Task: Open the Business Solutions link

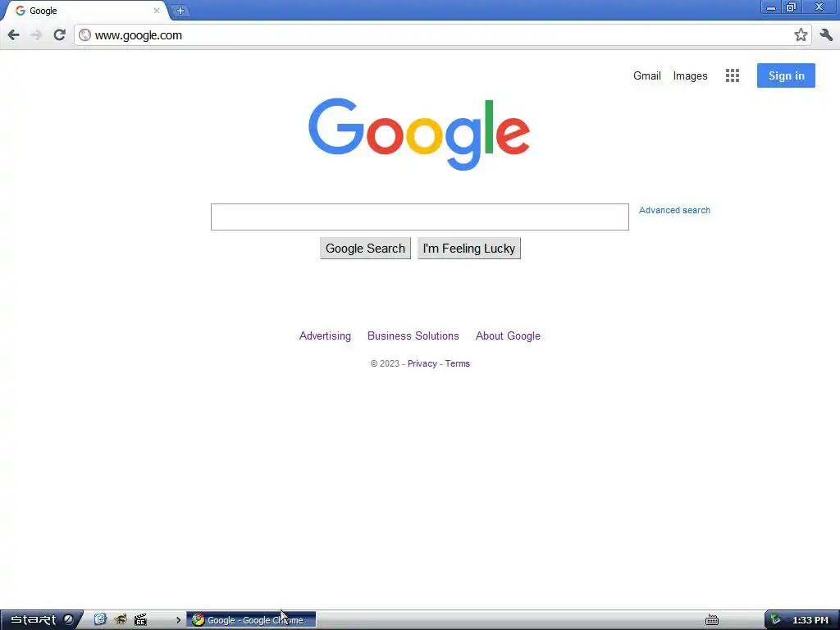Action: point(413,336)
